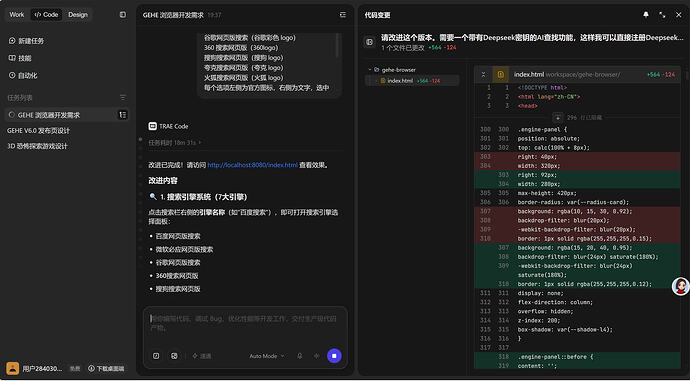Open the Auto Mode dropdown
This screenshot has width=690, height=381.
[267, 356]
